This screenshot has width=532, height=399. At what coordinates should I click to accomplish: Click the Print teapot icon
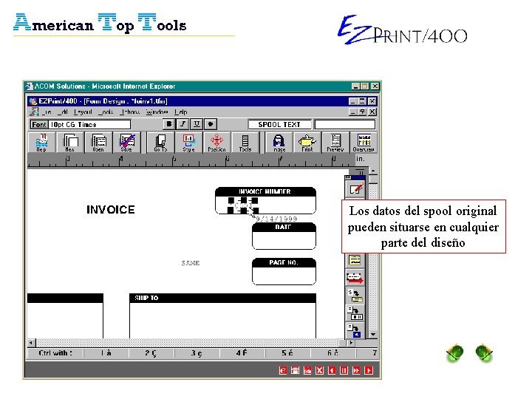pos(307,142)
